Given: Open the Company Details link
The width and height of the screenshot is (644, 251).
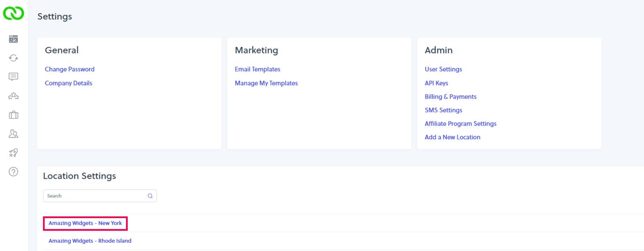Looking at the screenshot, I should click(68, 83).
